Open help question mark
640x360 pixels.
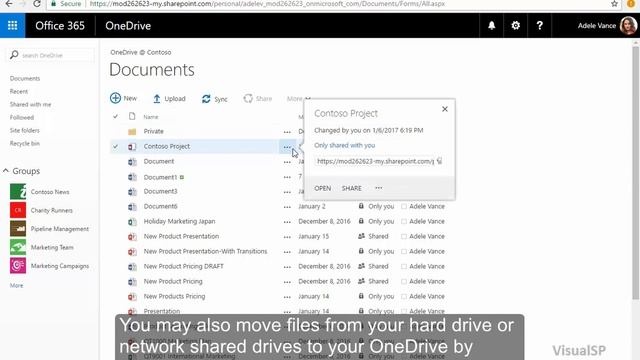coord(540,25)
